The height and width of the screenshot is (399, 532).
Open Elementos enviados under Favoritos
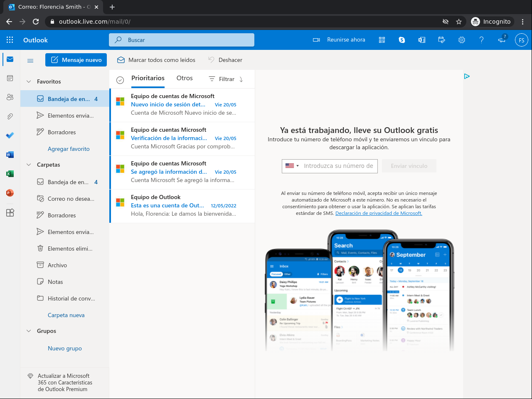coord(65,116)
